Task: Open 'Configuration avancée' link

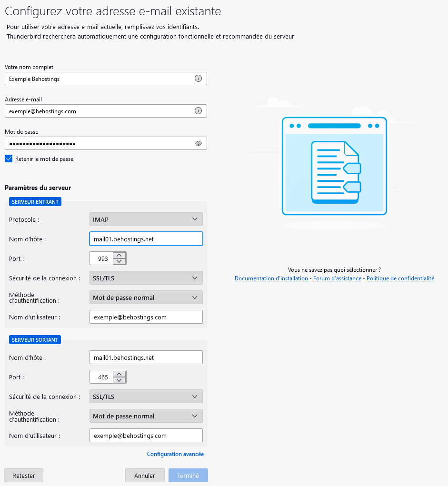Action: click(x=175, y=454)
